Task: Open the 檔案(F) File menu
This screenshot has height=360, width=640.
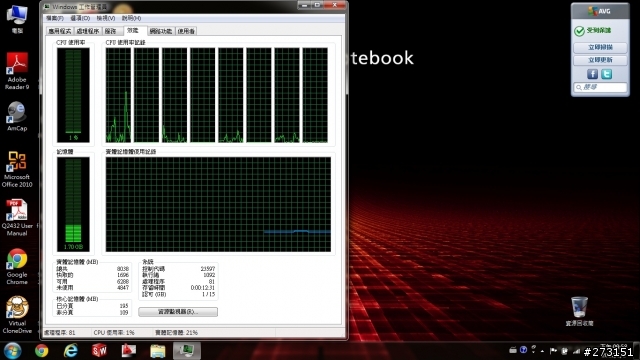Action: [55, 18]
